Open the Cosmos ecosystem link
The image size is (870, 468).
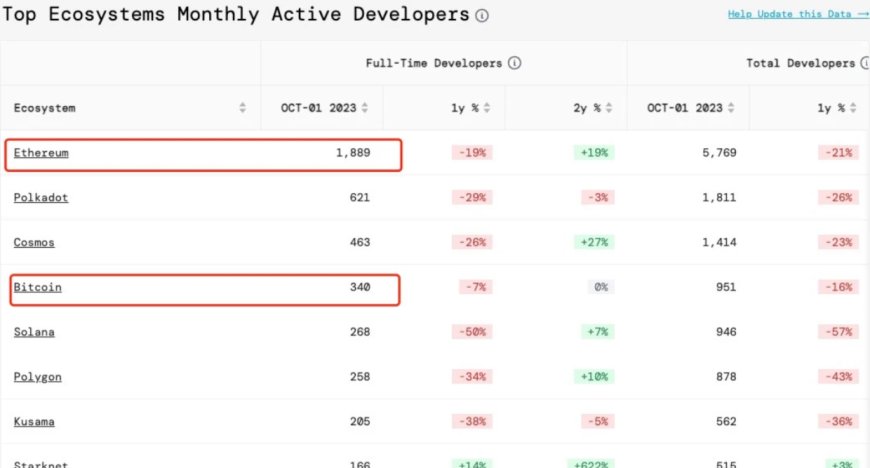tap(34, 243)
